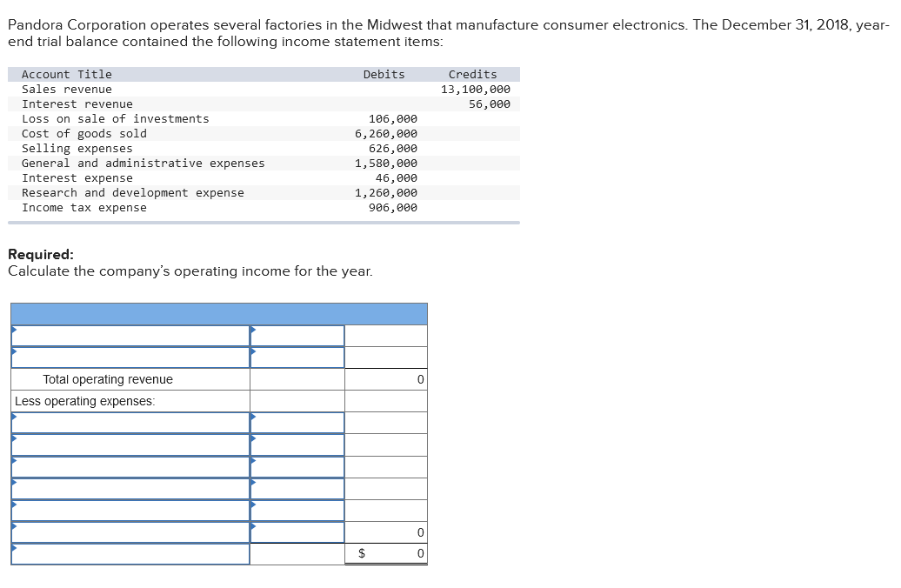Image resolution: width=901 pixels, height=588 pixels.
Task: Open the fourth account dropdown below Less operating expenses
Action: (x=130, y=489)
